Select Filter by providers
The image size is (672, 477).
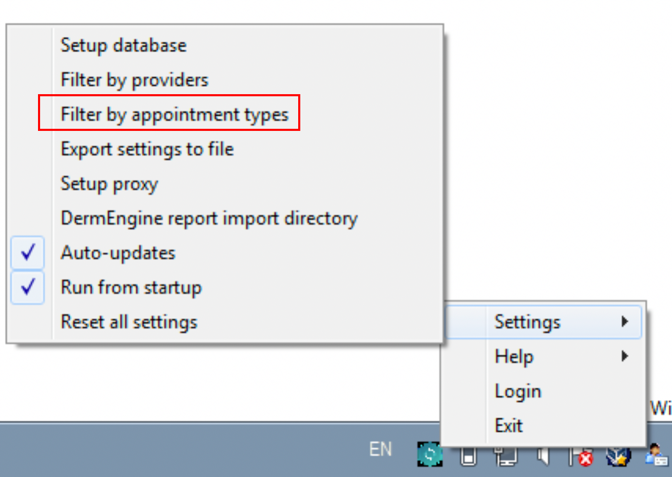pos(134,80)
